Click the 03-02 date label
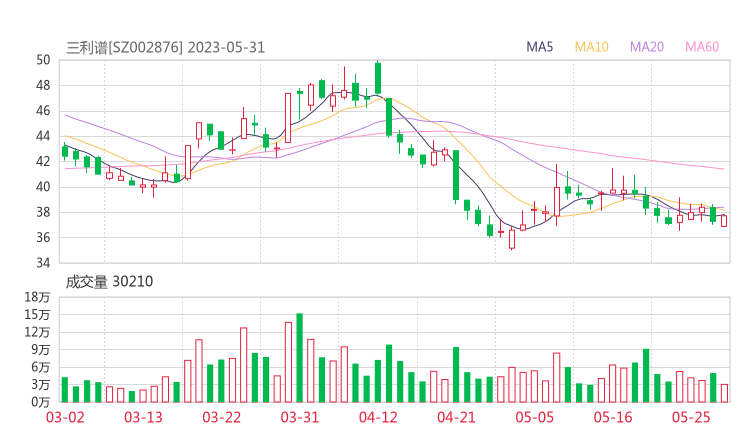740x440 pixels. click(x=65, y=417)
